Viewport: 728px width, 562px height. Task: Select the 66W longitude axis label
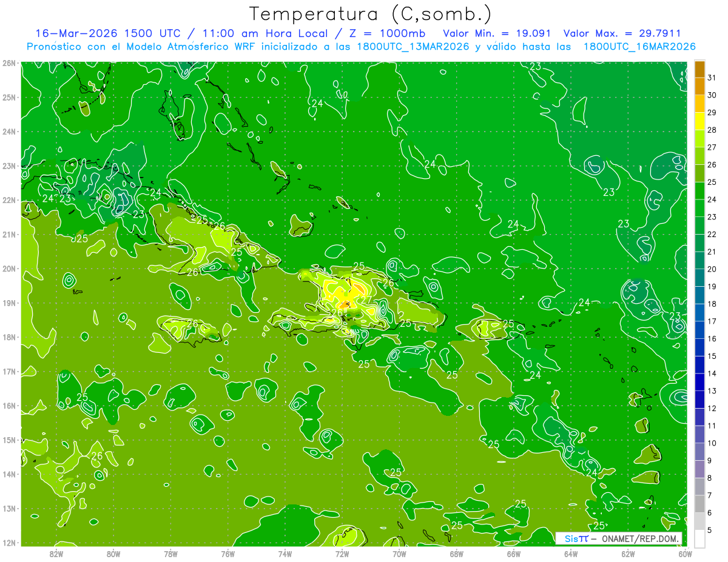point(514,554)
